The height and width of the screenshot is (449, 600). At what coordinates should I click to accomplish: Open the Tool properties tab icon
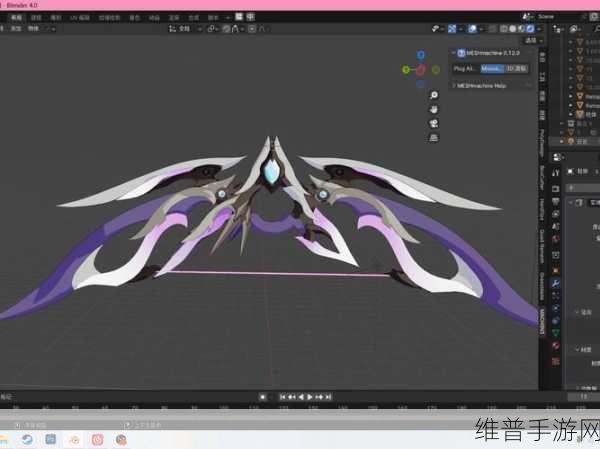(556, 173)
